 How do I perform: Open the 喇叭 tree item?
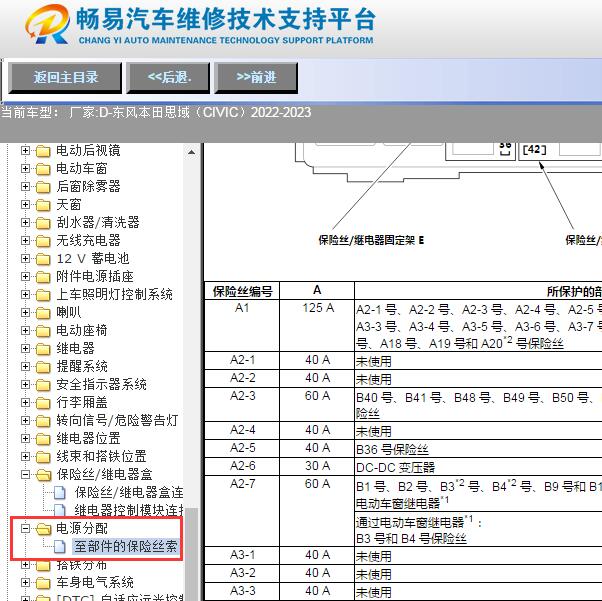click(x=69, y=313)
